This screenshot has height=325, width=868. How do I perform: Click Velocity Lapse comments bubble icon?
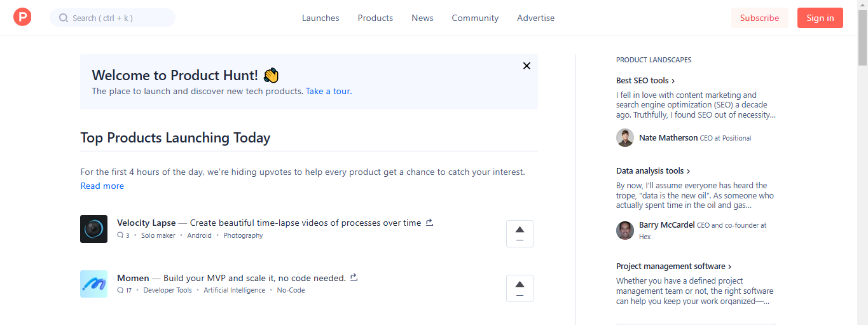coord(120,235)
